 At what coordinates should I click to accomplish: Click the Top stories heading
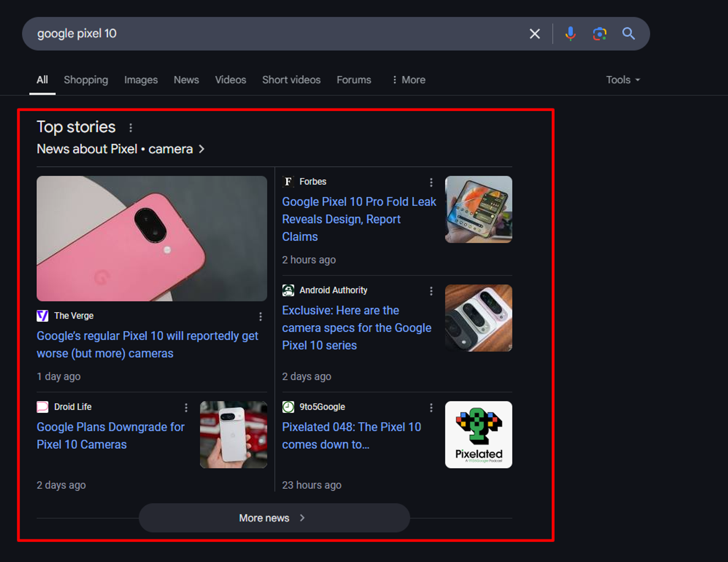(76, 127)
